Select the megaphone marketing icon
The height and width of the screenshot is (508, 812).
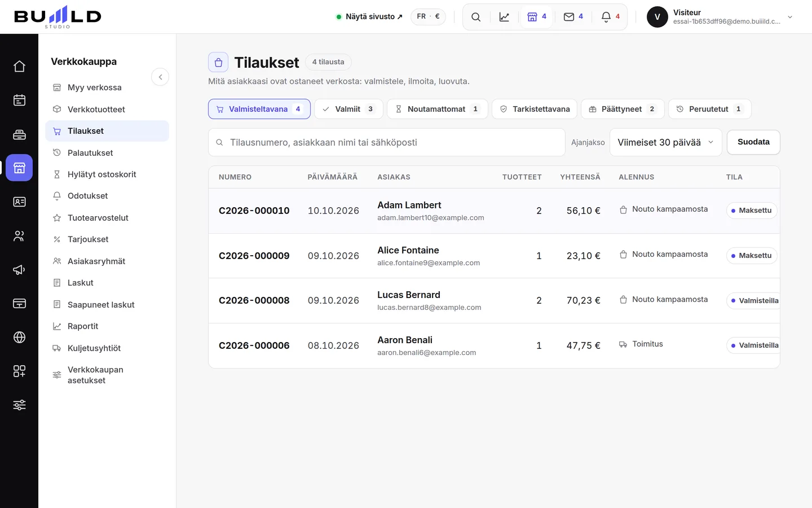pyautogui.click(x=19, y=270)
